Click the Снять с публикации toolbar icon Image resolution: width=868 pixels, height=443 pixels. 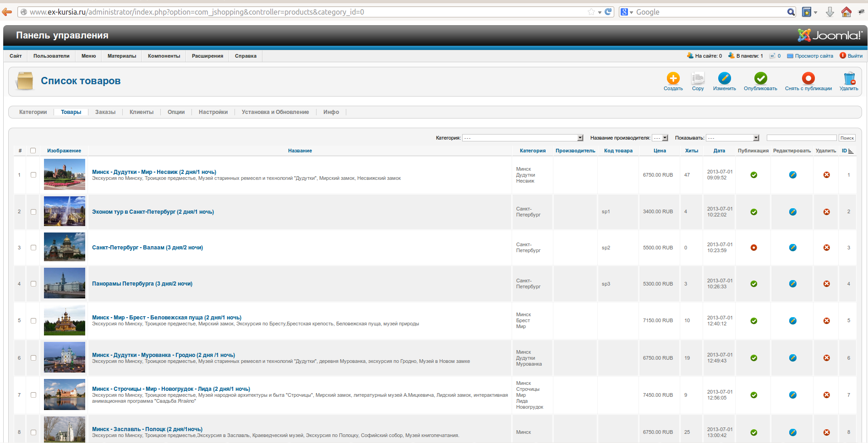tap(808, 78)
